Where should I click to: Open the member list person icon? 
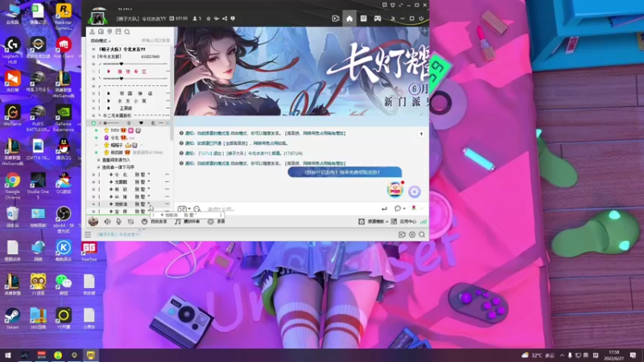93,31
